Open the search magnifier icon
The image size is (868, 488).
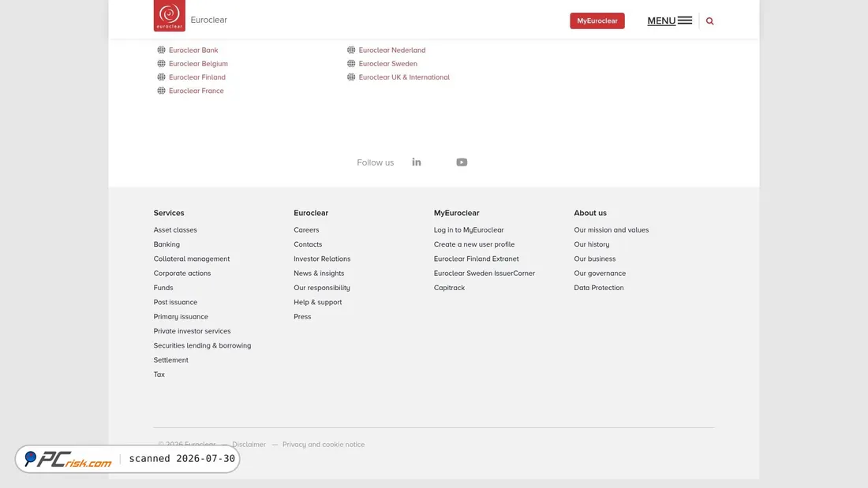pyautogui.click(x=709, y=21)
